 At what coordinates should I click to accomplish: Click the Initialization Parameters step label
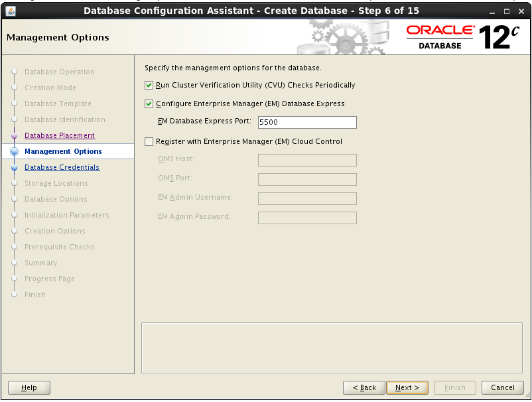pos(67,215)
